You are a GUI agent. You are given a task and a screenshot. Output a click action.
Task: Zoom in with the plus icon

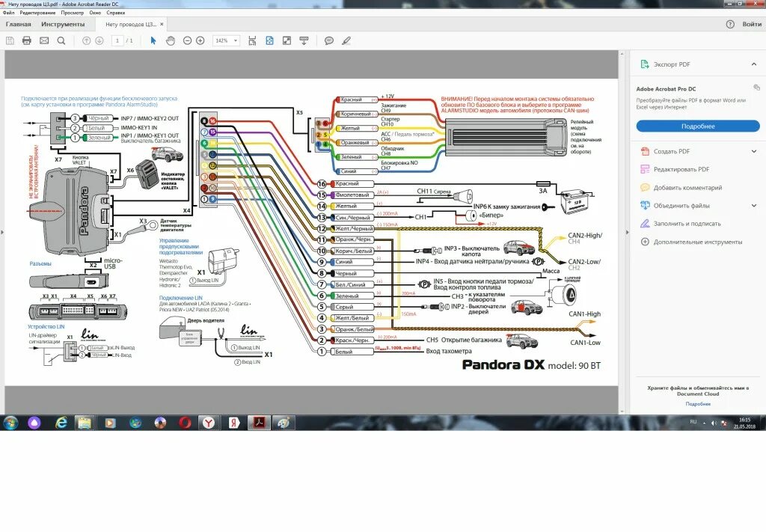(x=200, y=41)
